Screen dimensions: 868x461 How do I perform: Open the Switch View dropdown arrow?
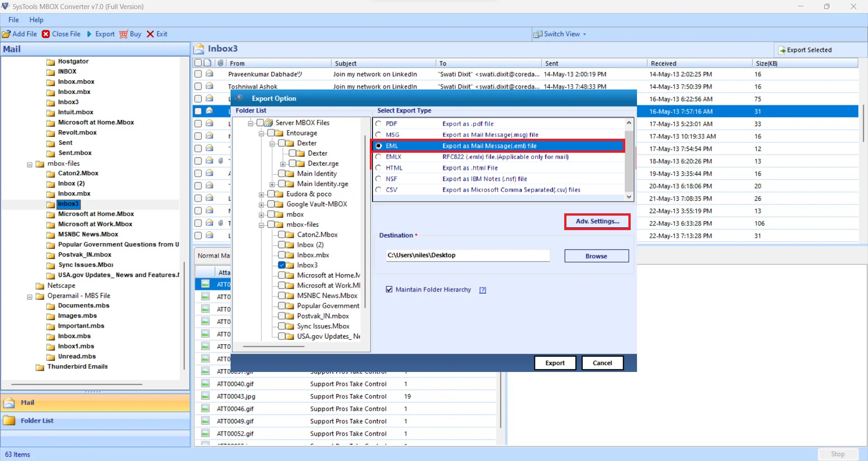tap(585, 34)
